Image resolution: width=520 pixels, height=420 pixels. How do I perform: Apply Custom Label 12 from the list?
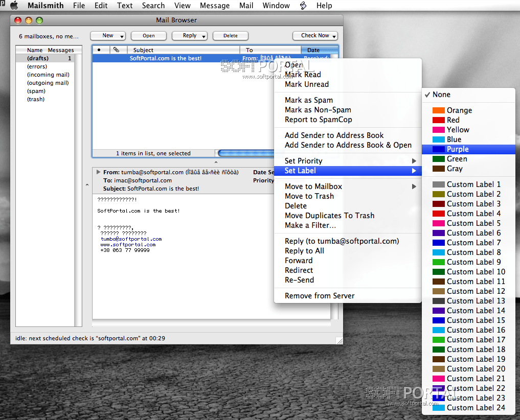pyautogui.click(x=476, y=291)
